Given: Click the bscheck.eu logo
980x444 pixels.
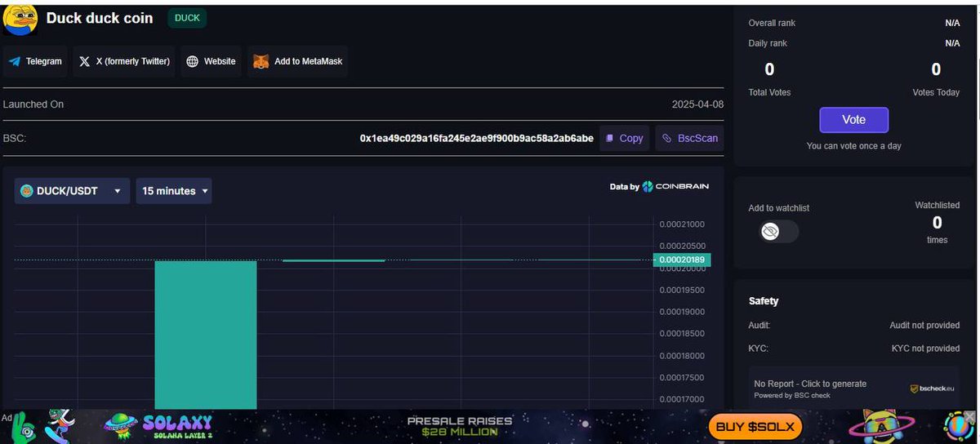Looking at the screenshot, I should (932, 389).
